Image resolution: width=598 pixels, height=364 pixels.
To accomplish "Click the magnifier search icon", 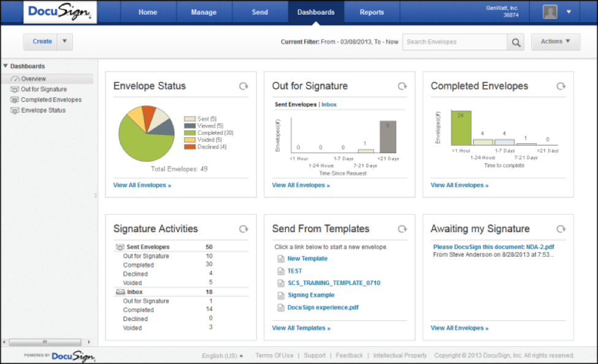I will 516,42.
